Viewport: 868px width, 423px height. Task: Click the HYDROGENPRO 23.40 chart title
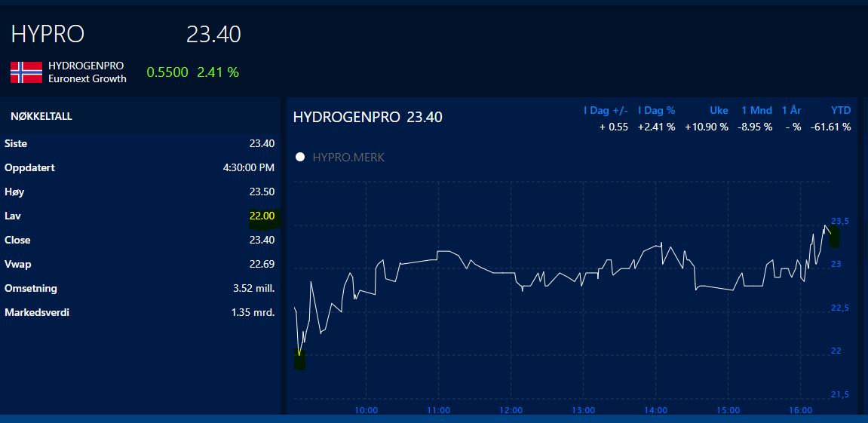point(367,118)
